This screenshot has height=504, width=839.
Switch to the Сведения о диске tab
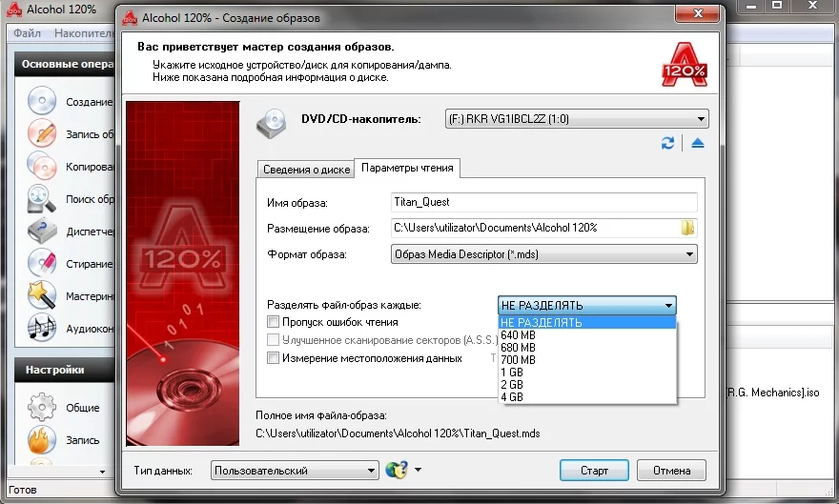click(x=306, y=170)
